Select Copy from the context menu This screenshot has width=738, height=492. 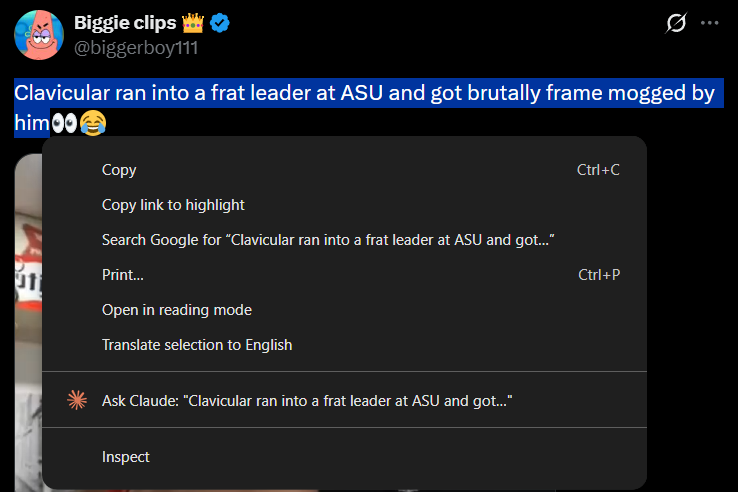coord(119,170)
